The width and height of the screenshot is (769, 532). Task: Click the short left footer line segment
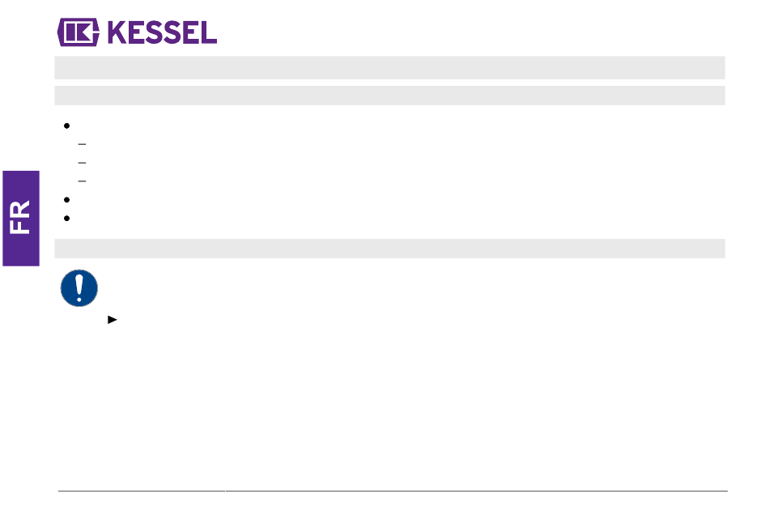(x=141, y=491)
